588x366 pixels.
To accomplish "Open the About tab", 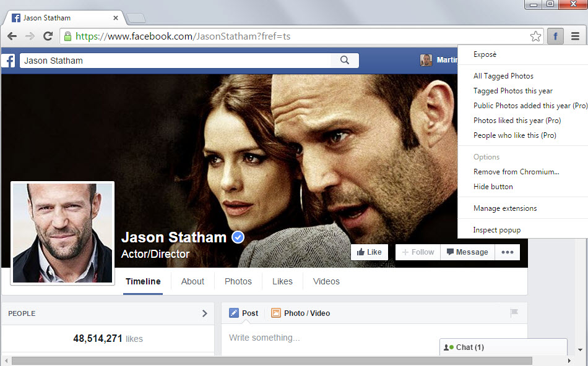I will (192, 281).
